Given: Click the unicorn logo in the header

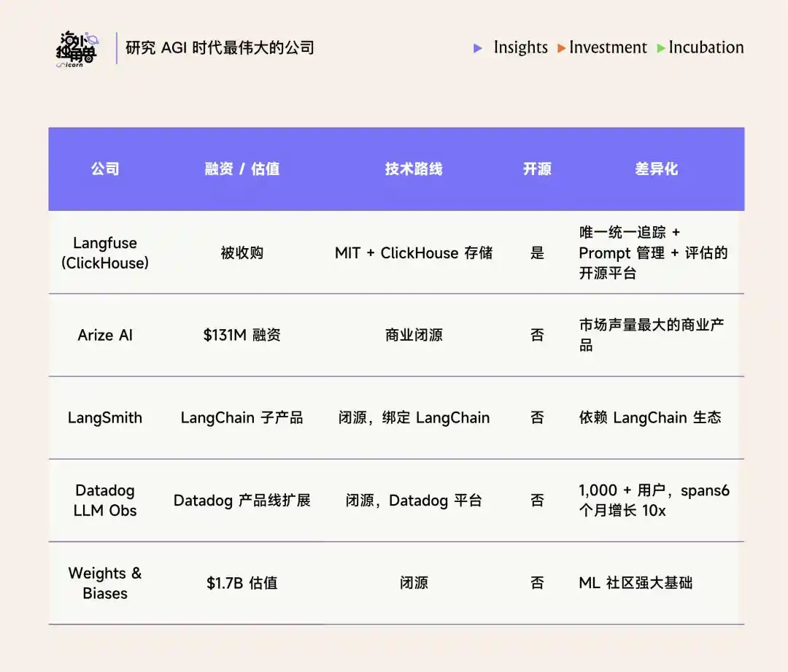Looking at the screenshot, I should tap(77, 50).
